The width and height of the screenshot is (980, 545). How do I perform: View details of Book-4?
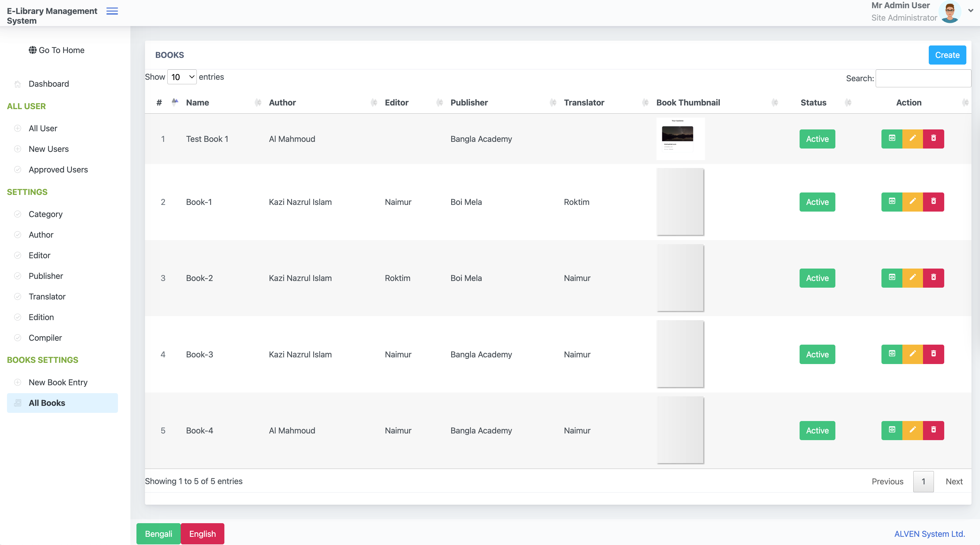point(892,430)
